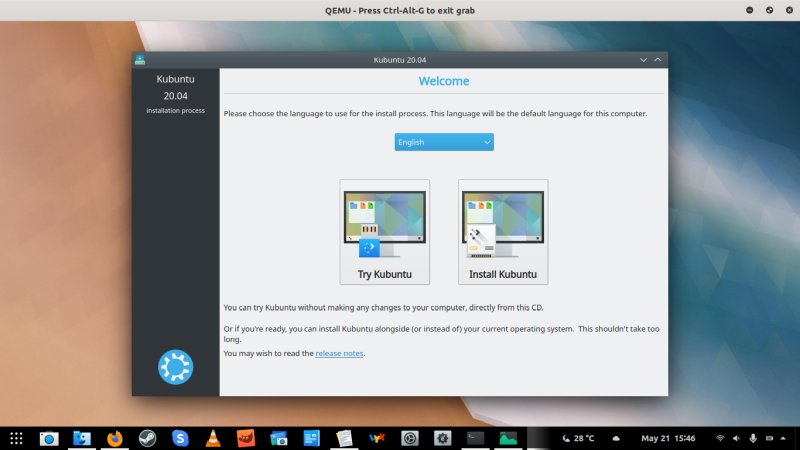
Task: Click the shade arrow in Kubuntu title bar
Action: [643, 60]
